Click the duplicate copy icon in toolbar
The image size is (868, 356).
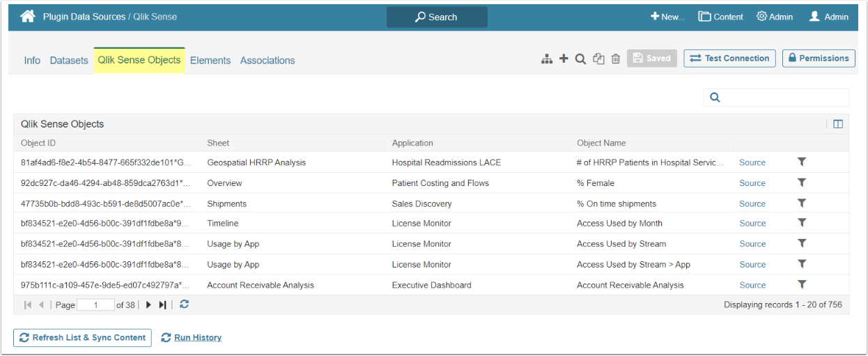(x=598, y=59)
